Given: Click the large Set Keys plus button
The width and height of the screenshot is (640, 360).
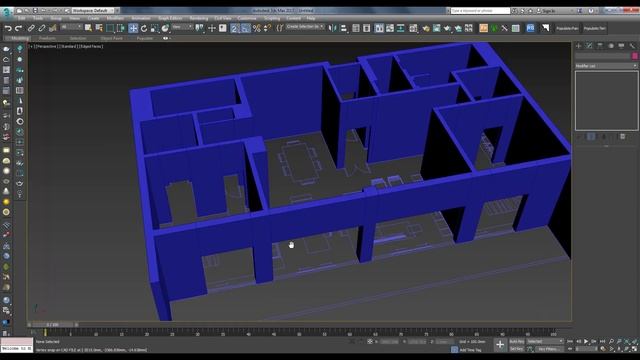Looking at the screenshot, I should click(x=500, y=345).
